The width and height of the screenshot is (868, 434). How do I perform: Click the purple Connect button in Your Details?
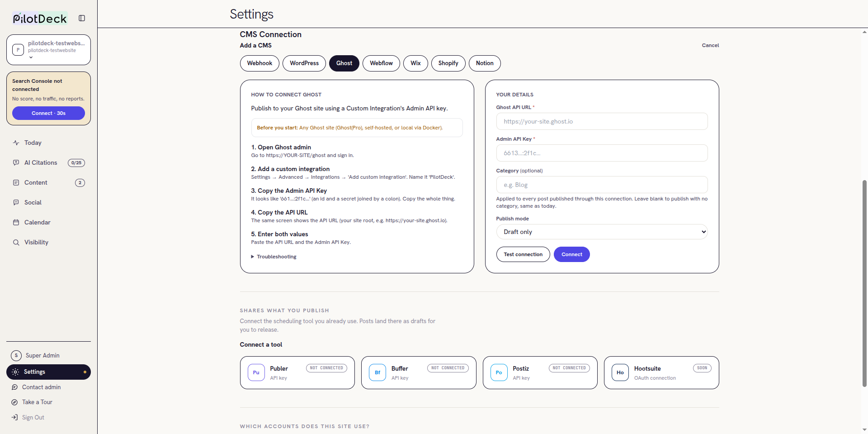click(x=571, y=254)
